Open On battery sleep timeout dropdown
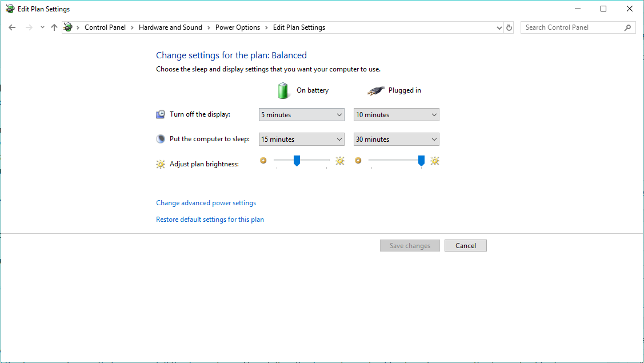 301,139
